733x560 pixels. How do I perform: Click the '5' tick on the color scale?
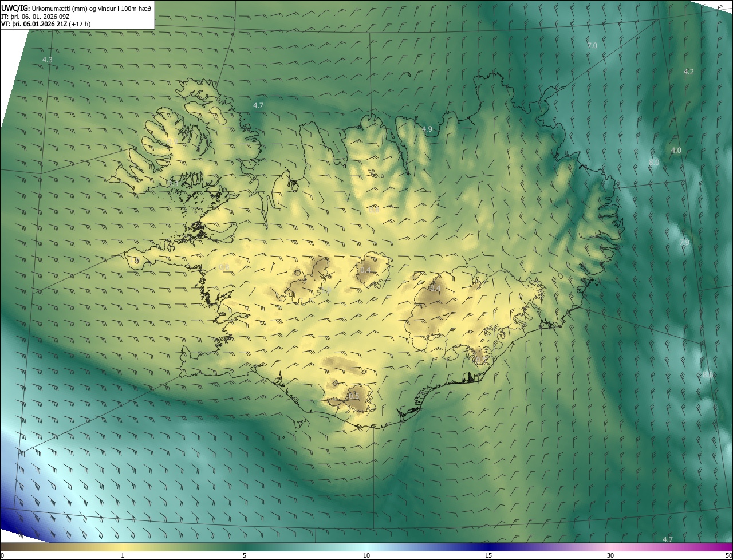click(245, 556)
